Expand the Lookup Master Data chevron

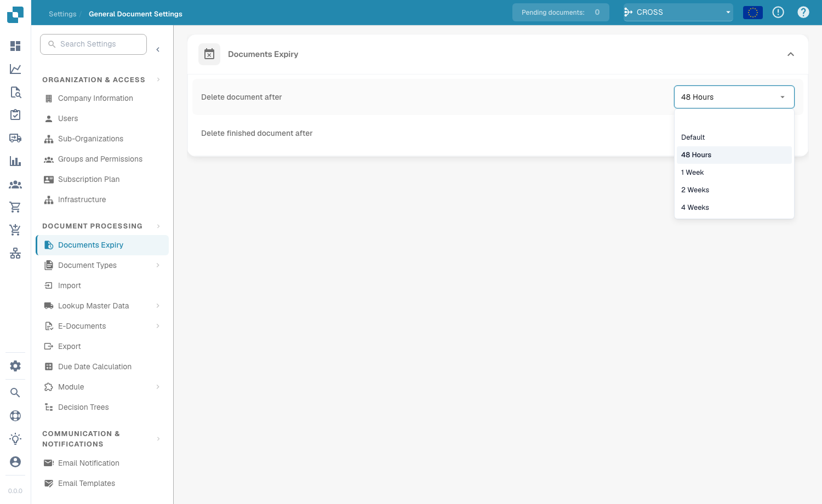click(x=158, y=306)
